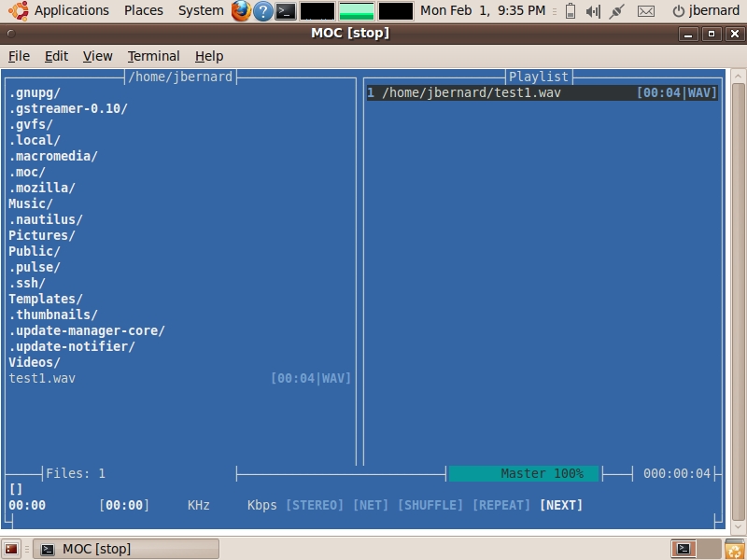
Task: Launch the Terminal from panel launcher
Action: click(x=287, y=11)
